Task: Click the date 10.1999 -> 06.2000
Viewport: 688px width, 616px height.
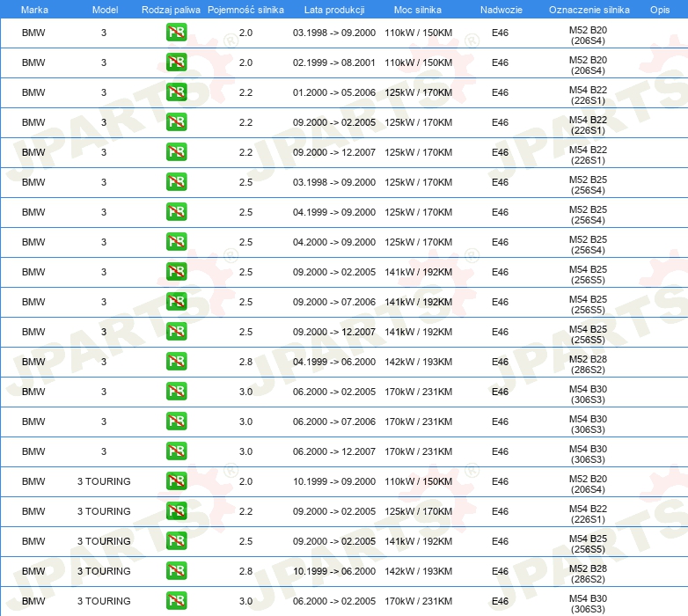Action: pos(334,571)
